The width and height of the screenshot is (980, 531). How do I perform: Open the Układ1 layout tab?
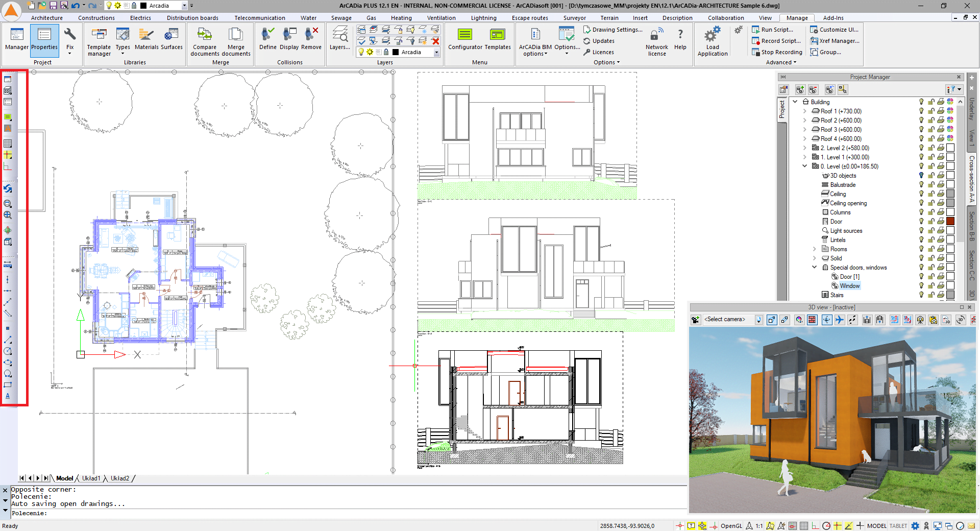[92, 478]
